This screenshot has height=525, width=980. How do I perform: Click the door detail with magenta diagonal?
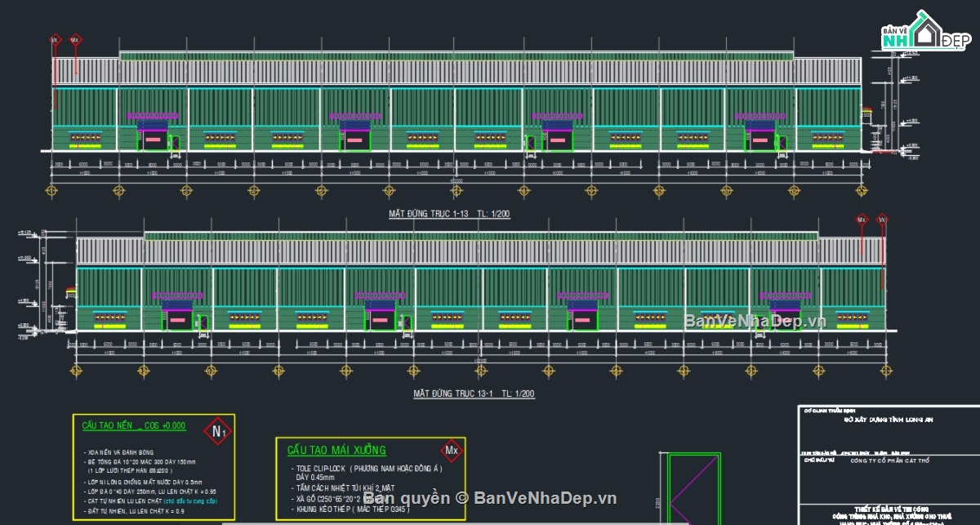[693, 487]
